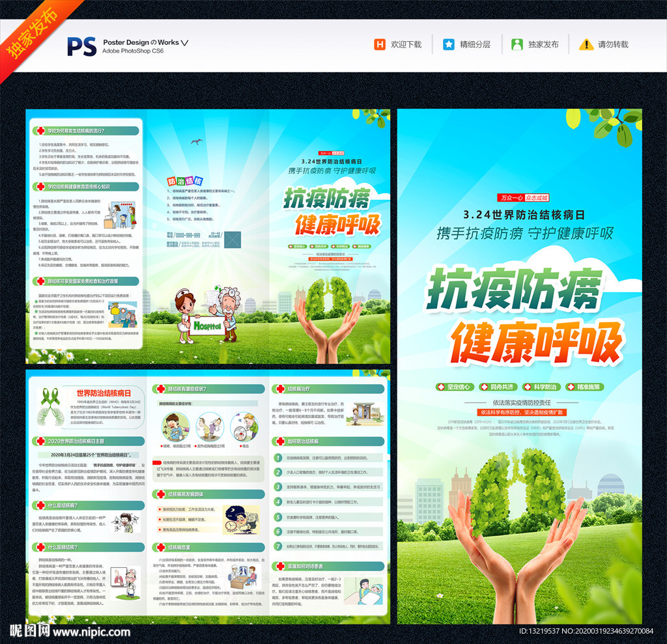
Task: Click the Hospital sign held by cartoon characters
Action: tap(207, 326)
